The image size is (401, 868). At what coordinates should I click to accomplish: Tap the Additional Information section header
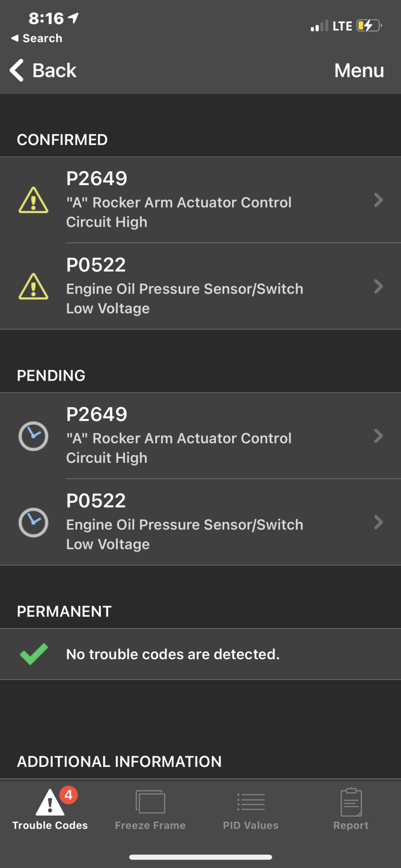pyautogui.click(x=119, y=762)
